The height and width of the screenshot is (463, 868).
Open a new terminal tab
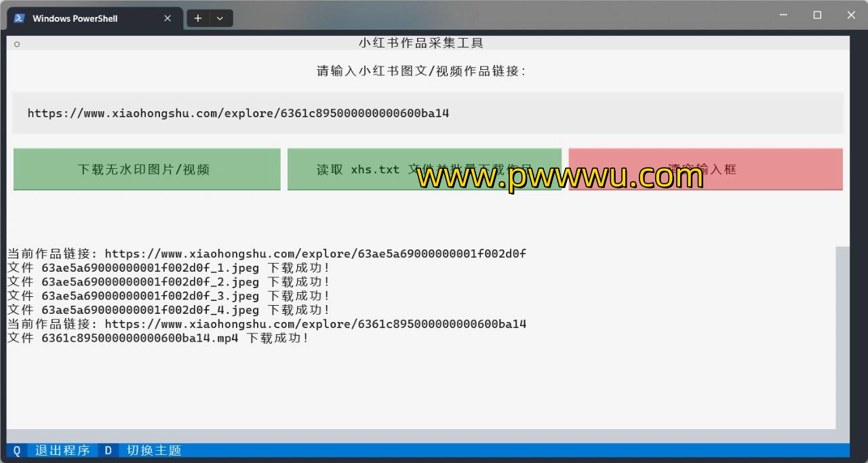point(197,18)
